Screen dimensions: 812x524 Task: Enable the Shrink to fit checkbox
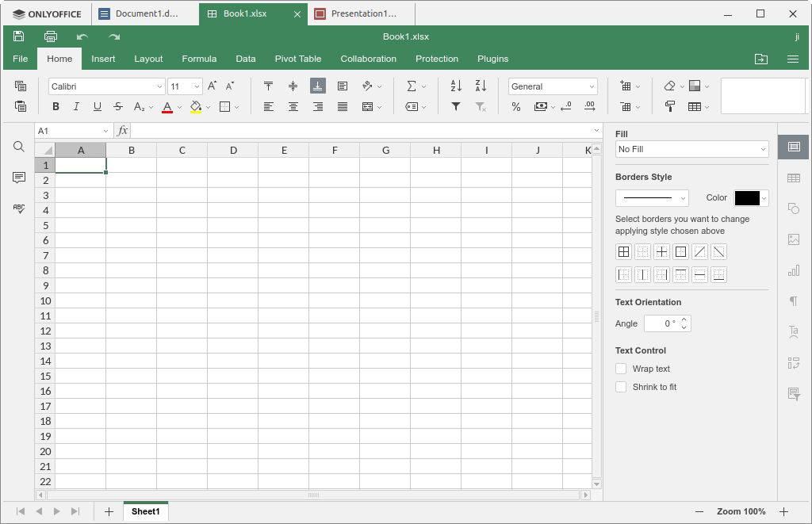click(x=621, y=387)
